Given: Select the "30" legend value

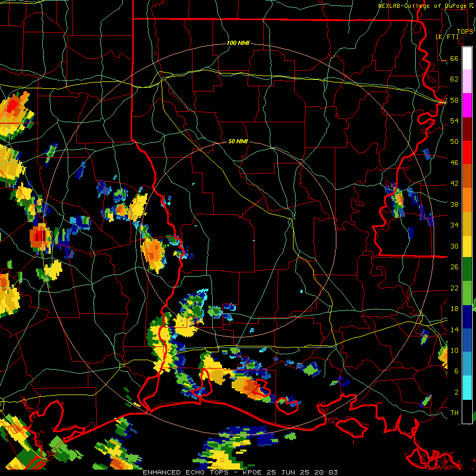Looking at the screenshot, I should point(454,246).
